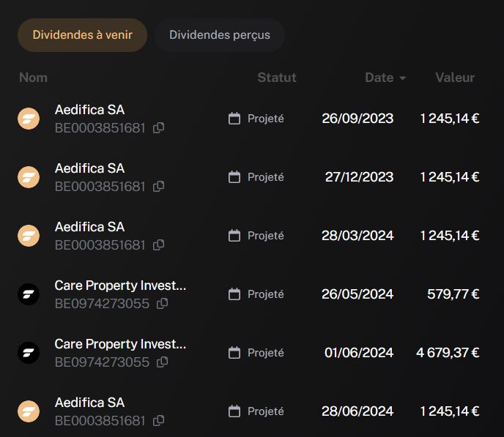
Task: Toggle the Date column sort arrow
Action: (402, 78)
